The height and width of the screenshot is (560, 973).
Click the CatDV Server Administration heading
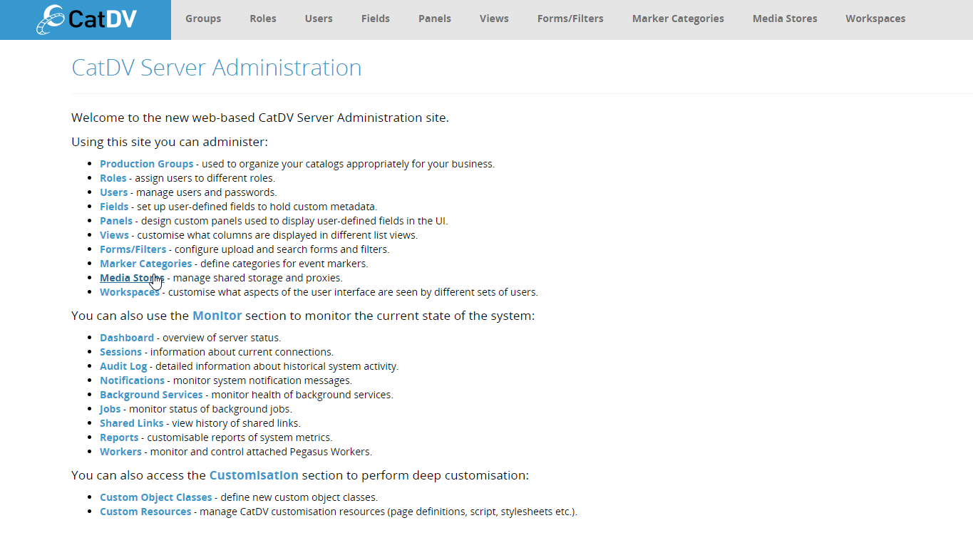tap(217, 68)
